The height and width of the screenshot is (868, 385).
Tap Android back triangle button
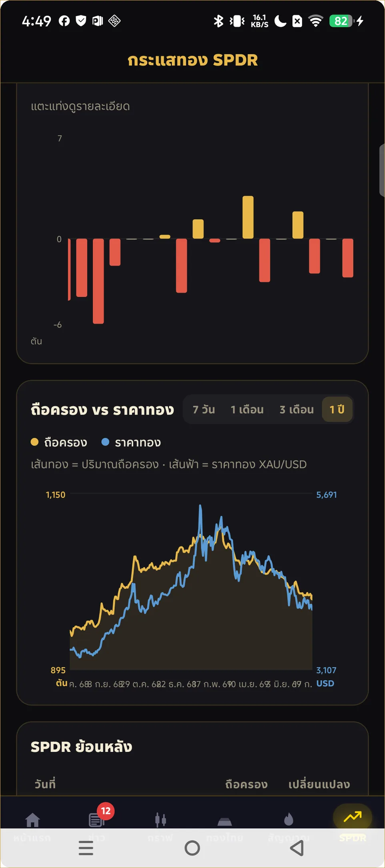click(297, 848)
